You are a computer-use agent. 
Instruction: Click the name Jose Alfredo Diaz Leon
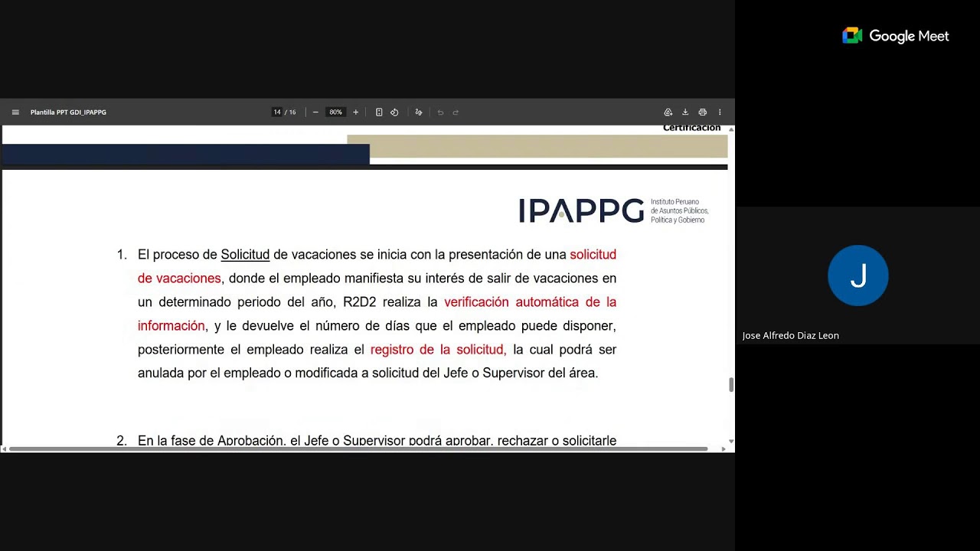click(791, 335)
